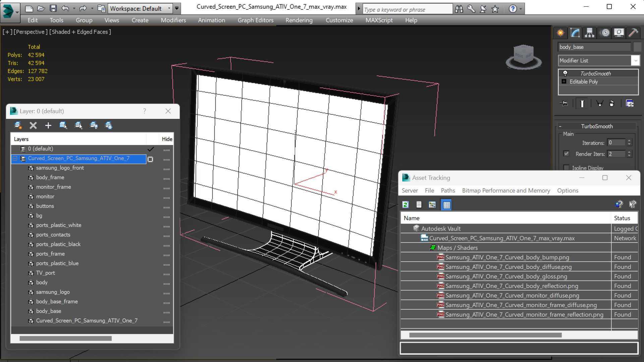
Task: Open the Graph Editors menu
Action: tap(255, 20)
